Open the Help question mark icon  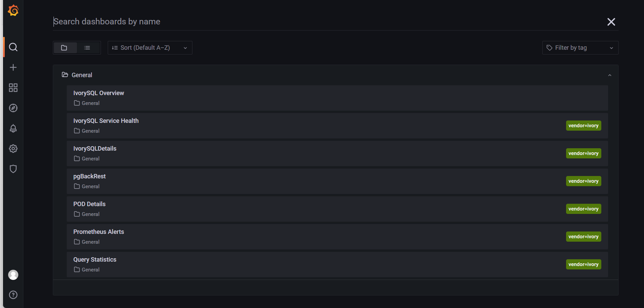pos(13,295)
